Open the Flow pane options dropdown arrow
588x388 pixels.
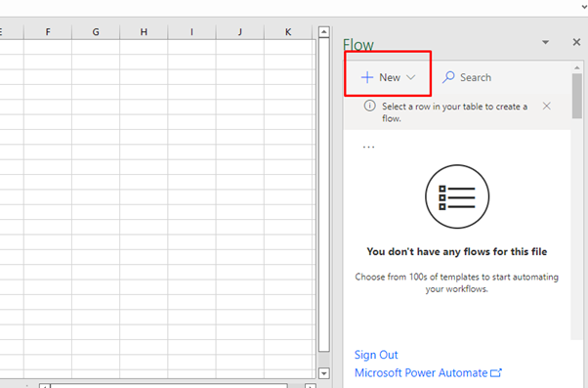point(546,42)
